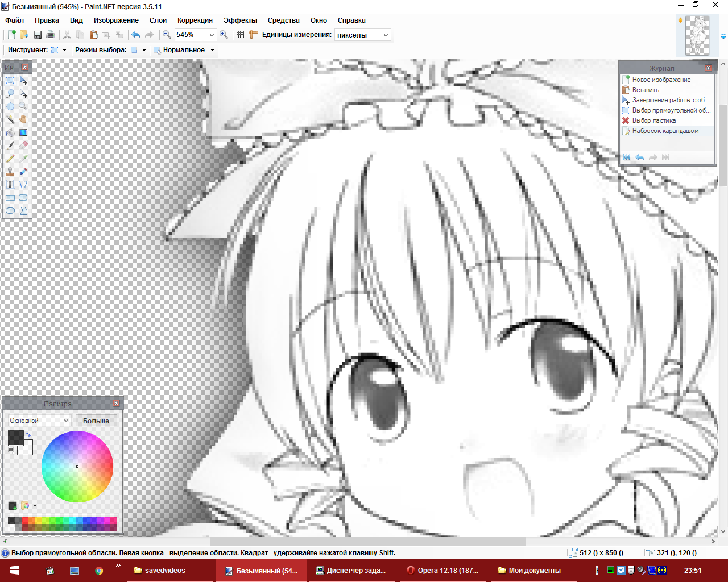Select the Move Selection tool

click(23, 94)
